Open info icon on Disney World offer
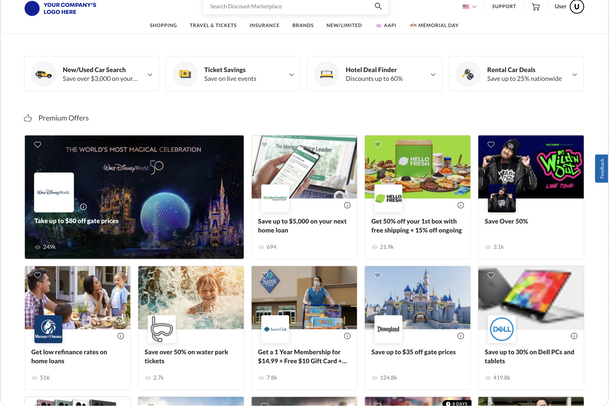Viewport: 609px width, 406px height. [x=84, y=207]
